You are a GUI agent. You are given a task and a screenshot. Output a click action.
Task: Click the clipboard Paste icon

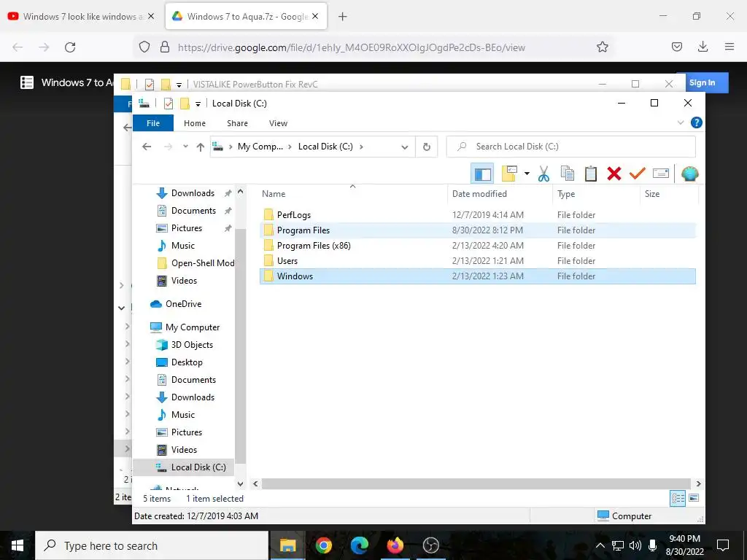[x=591, y=174]
